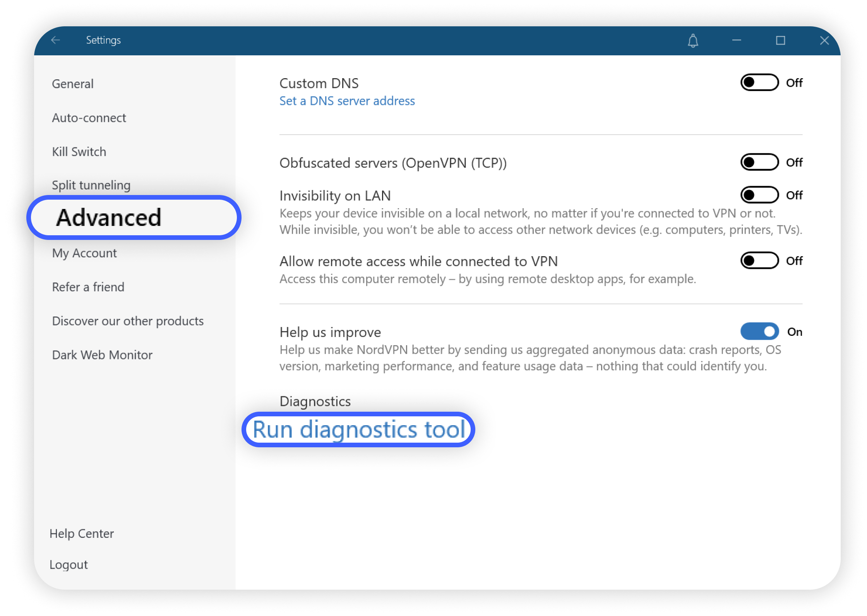Select the Advanced sidebar item
Screen dimensions: 867x616
click(x=109, y=217)
